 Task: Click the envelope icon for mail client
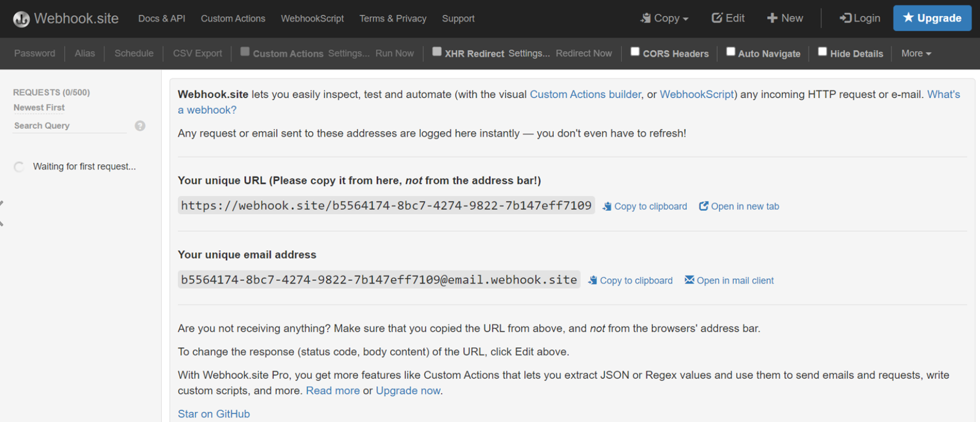pyautogui.click(x=690, y=280)
